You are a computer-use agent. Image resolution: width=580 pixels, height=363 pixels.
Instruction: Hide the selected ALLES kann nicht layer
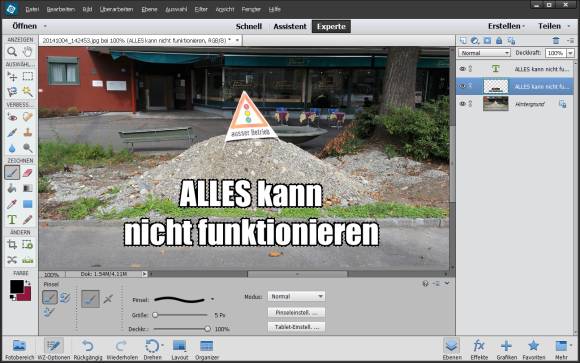[462, 86]
